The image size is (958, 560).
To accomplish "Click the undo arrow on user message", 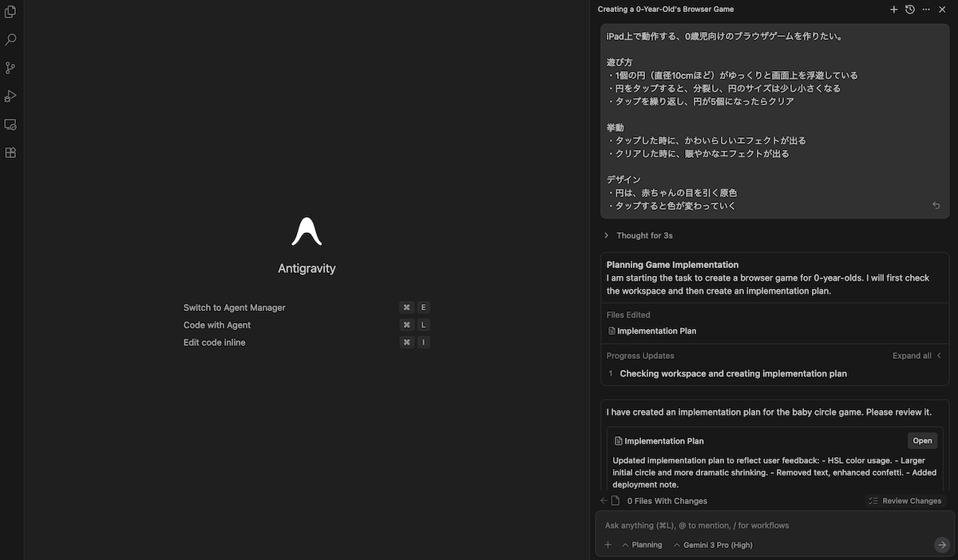I will pos(936,206).
